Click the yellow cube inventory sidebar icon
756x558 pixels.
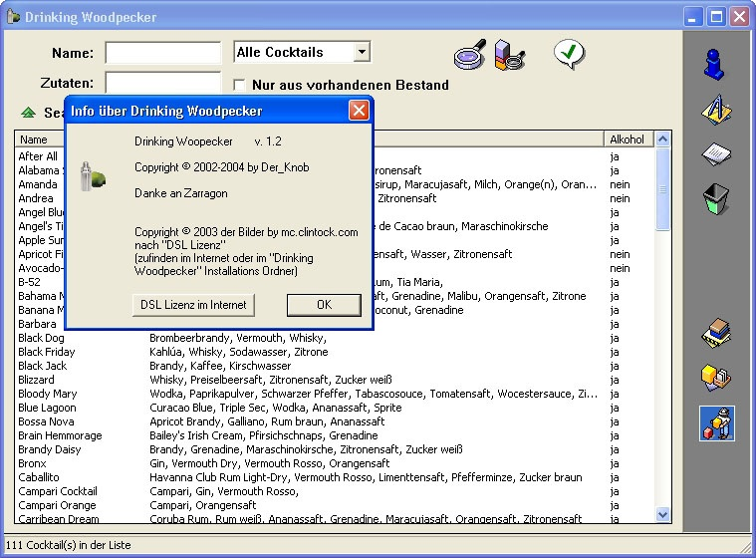pos(716,378)
